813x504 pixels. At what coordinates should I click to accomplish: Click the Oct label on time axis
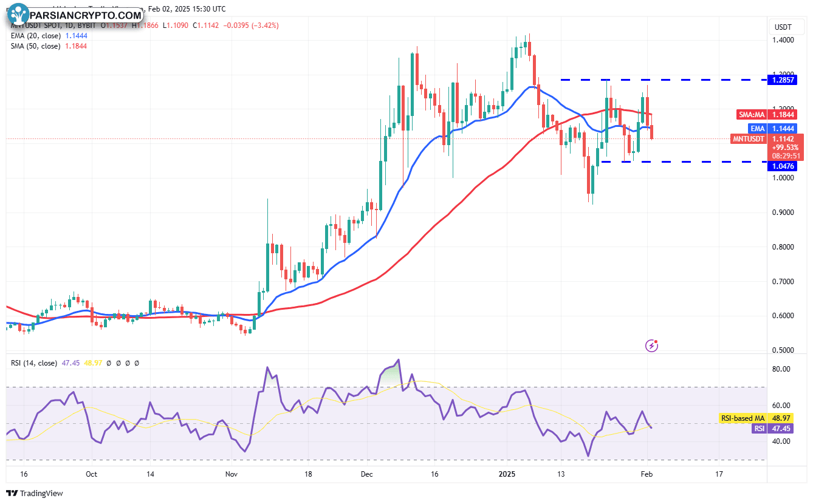tap(91, 475)
